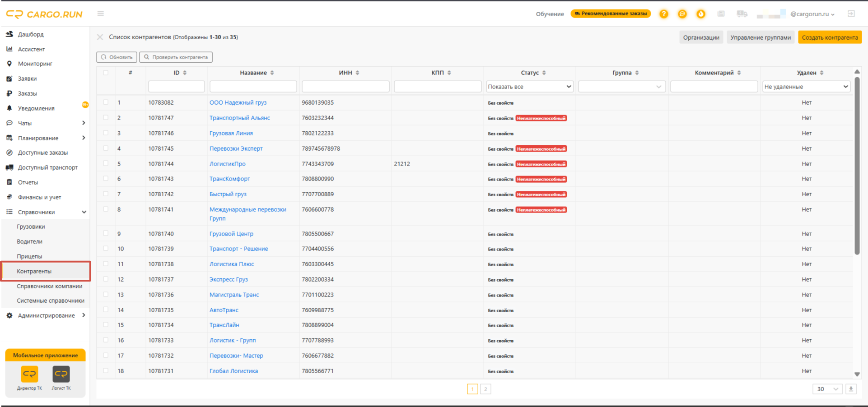Click the download export icon at bottom right
Viewport: 868px width, 407px height.
(x=851, y=389)
